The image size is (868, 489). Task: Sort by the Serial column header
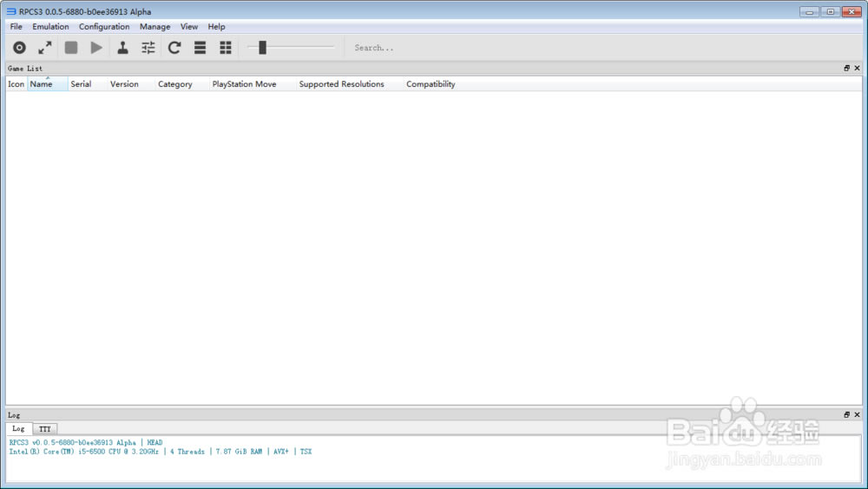pos(88,84)
